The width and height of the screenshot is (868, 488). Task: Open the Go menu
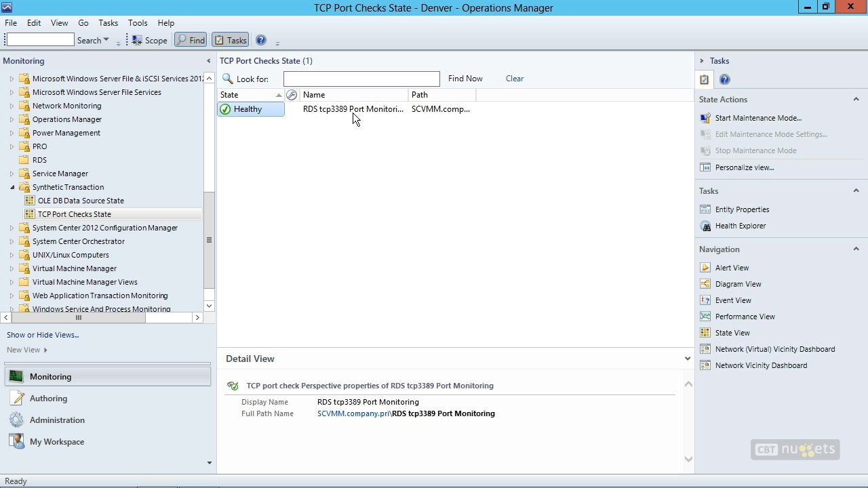[x=83, y=23]
